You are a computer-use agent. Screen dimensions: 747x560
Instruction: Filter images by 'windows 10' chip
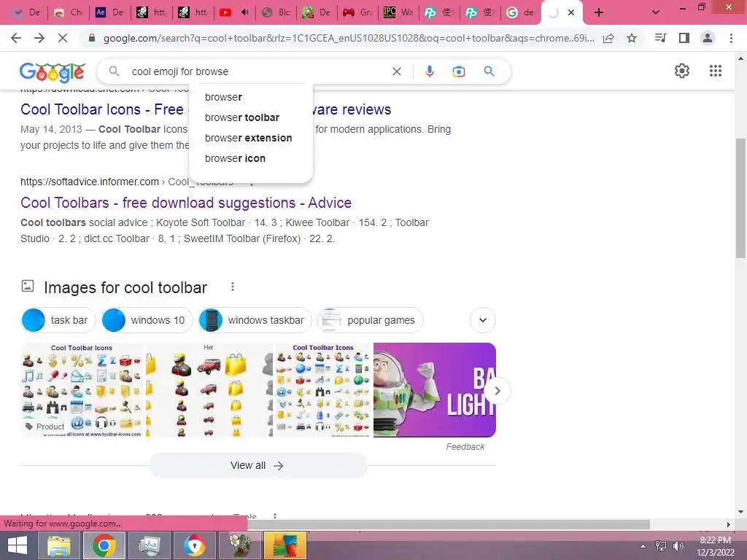pos(147,320)
